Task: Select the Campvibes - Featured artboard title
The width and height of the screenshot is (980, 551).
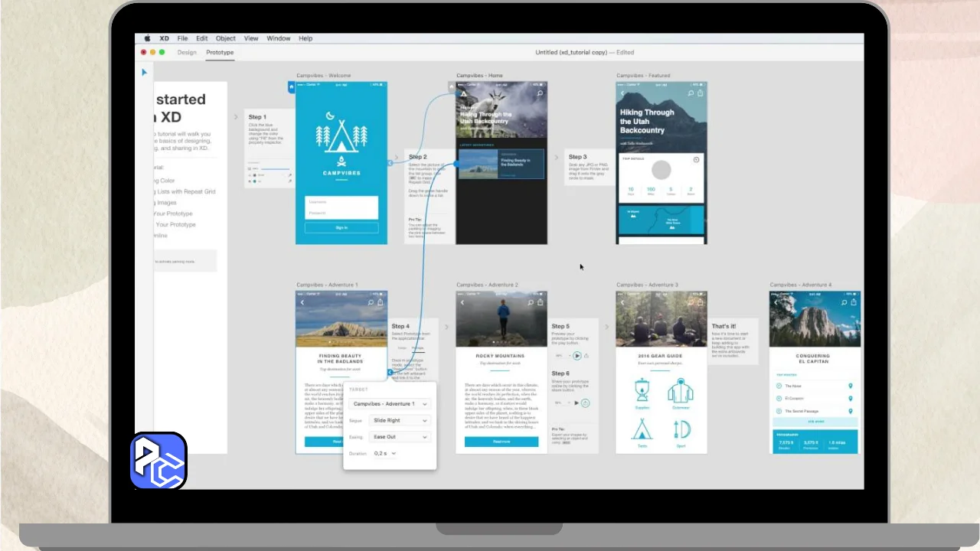Action: tap(643, 76)
